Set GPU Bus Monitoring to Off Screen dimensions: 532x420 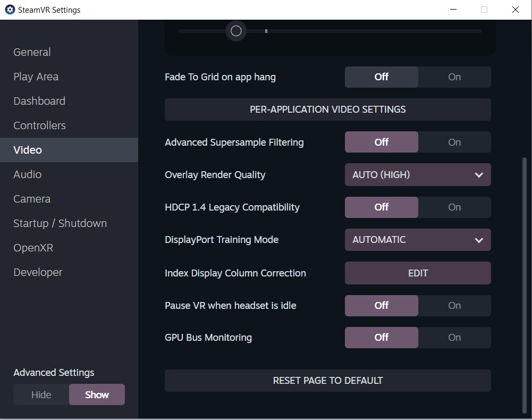point(382,338)
